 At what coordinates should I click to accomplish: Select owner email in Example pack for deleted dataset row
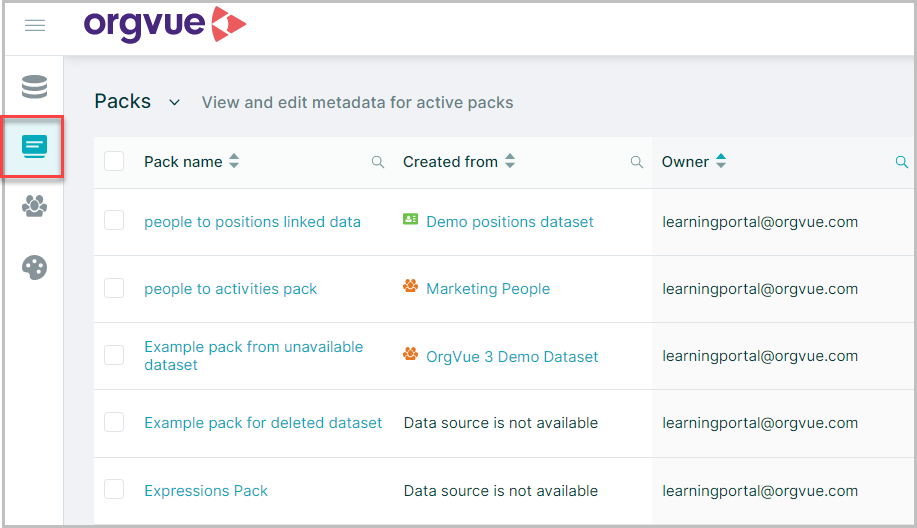(760, 423)
